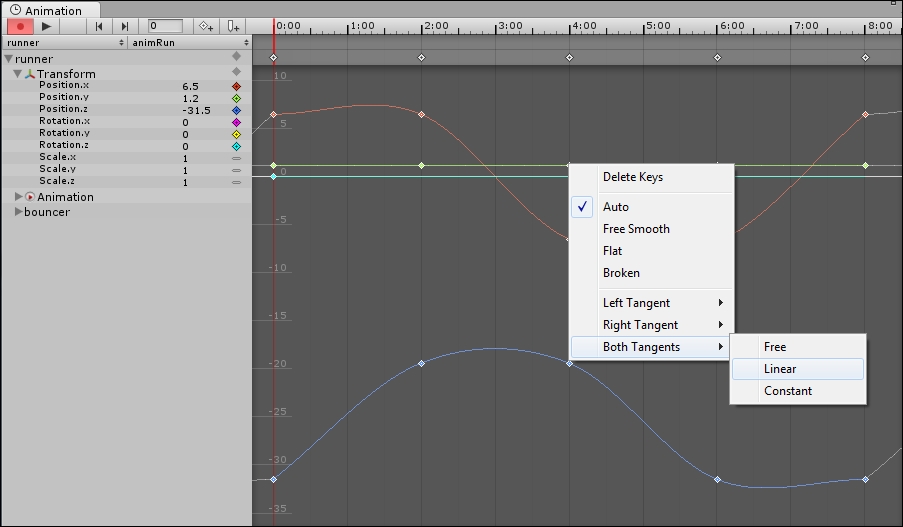Expand the Animation component

coord(18,197)
